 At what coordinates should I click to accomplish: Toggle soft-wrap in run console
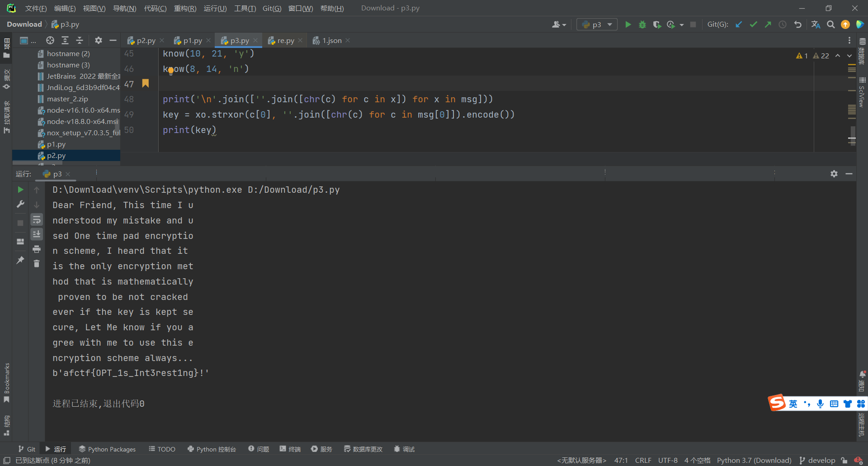pos(37,219)
